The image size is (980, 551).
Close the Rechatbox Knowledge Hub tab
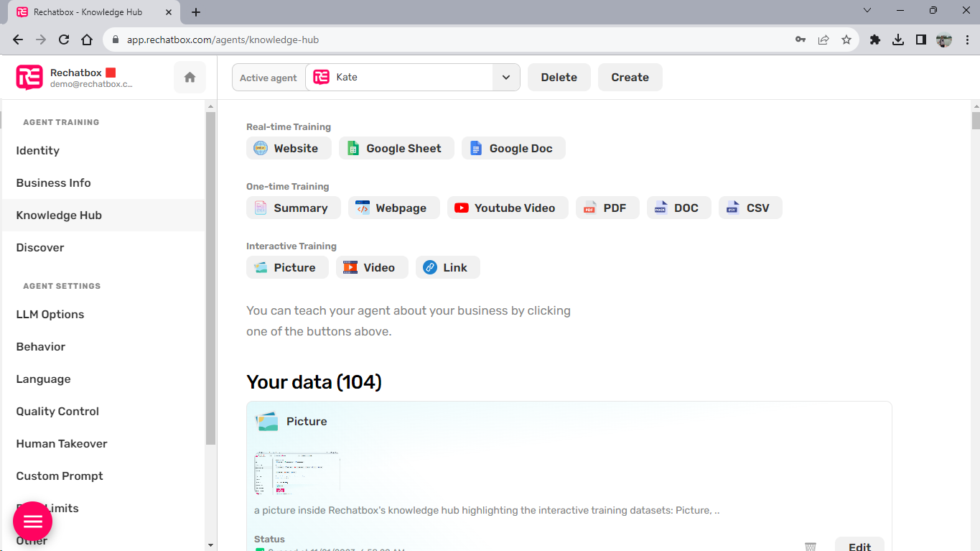click(x=169, y=12)
